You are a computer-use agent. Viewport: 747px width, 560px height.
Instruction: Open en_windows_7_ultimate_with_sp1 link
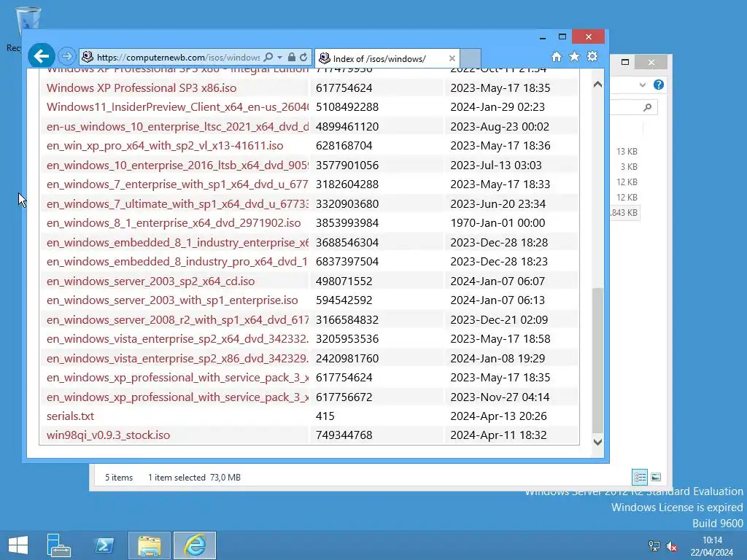click(177, 203)
